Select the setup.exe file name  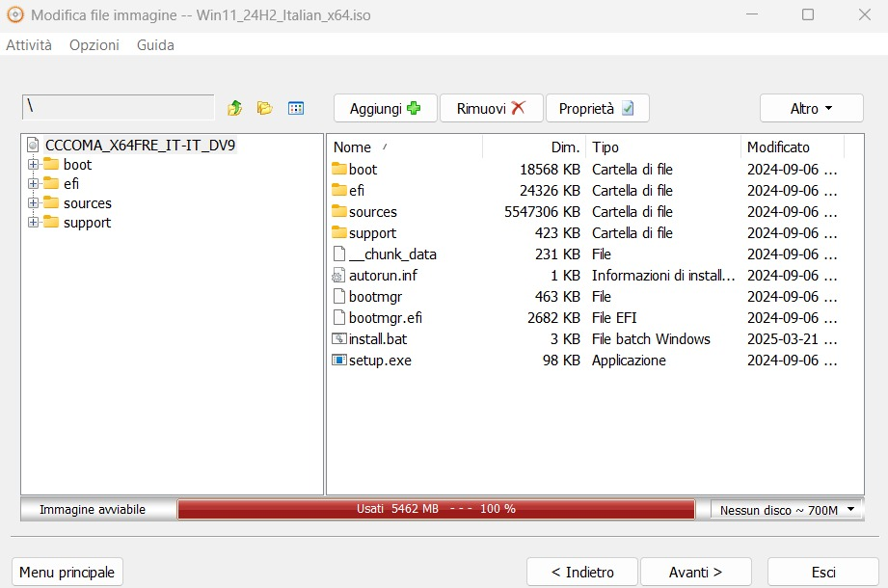point(380,360)
